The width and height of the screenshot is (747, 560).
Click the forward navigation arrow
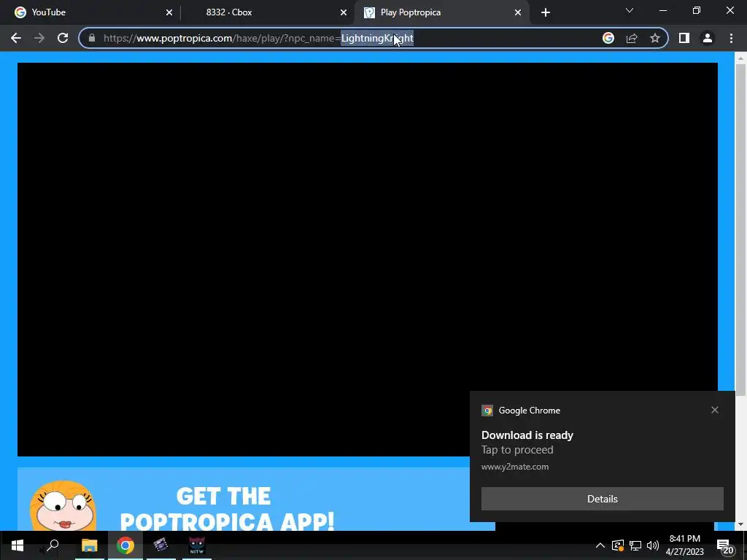pos(39,38)
